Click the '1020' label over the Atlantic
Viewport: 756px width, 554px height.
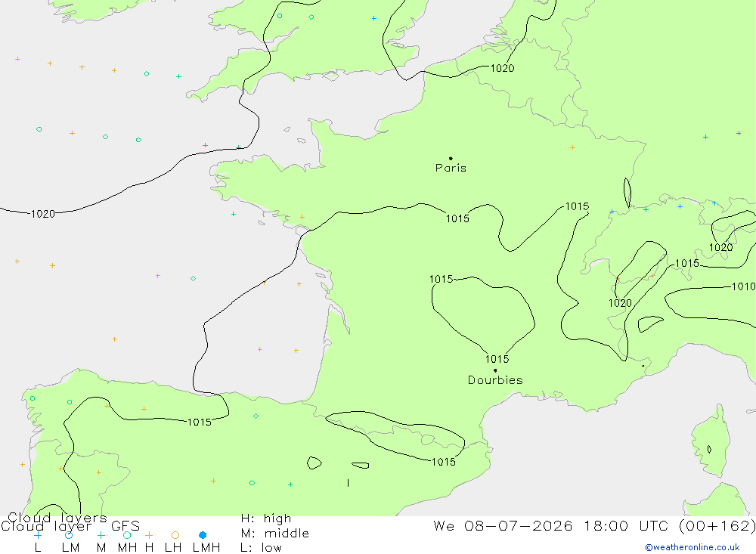pos(43,214)
